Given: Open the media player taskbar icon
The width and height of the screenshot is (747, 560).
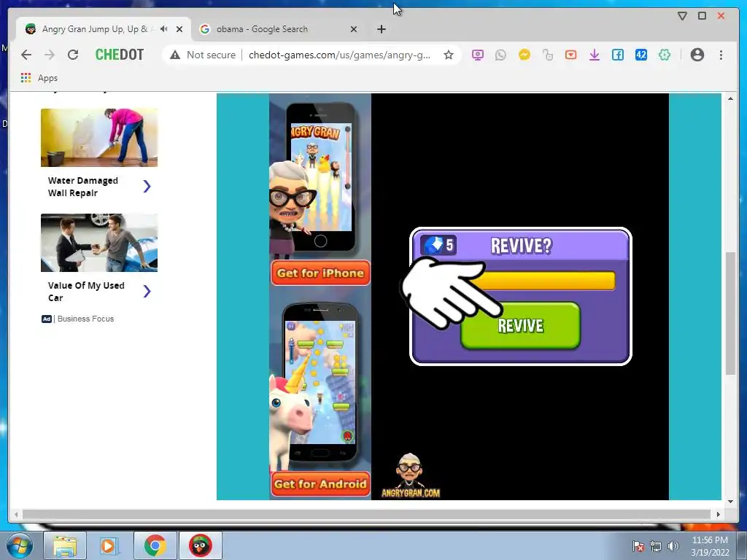Looking at the screenshot, I should (109, 545).
